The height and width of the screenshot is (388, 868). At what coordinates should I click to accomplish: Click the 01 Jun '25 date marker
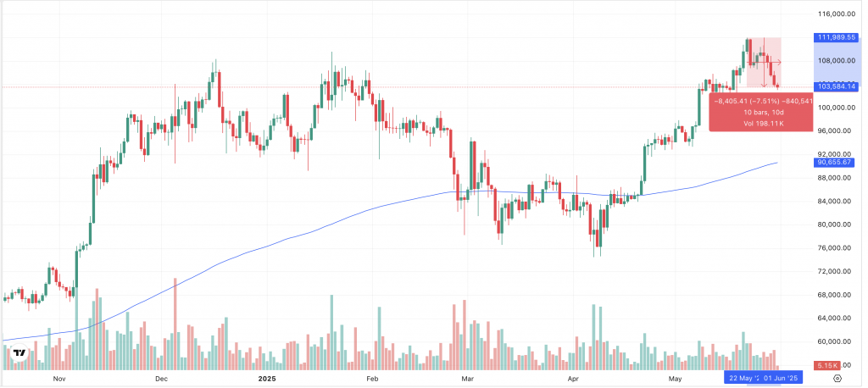tap(781, 378)
